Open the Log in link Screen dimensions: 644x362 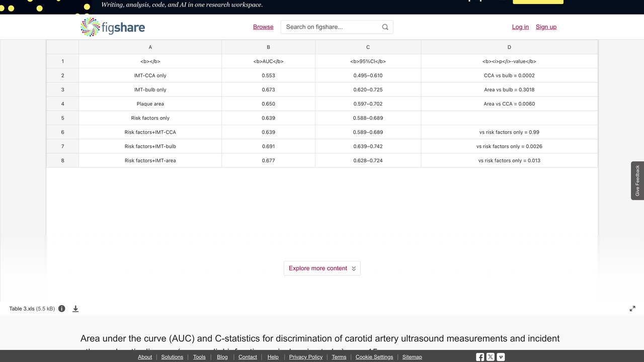pos(520,27)
